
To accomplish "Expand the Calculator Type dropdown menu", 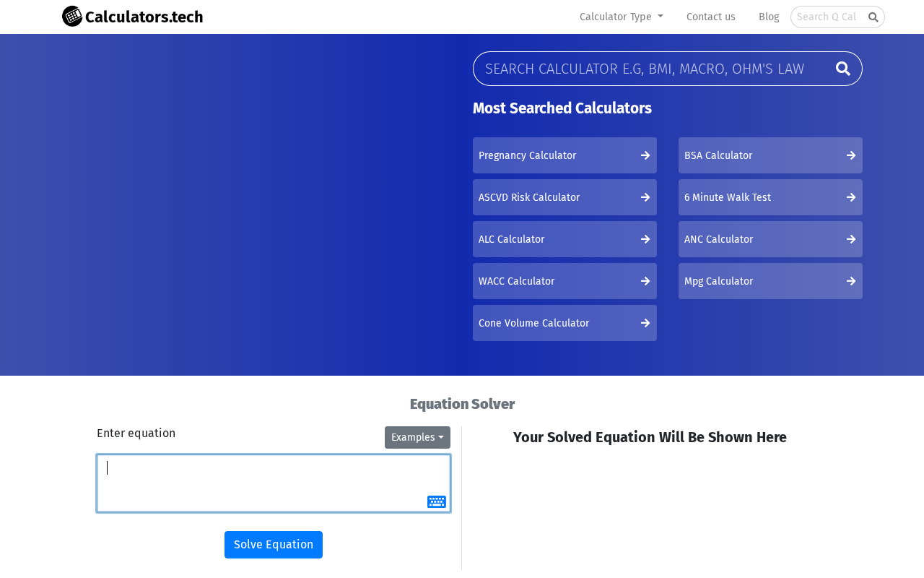I will 621,17.
